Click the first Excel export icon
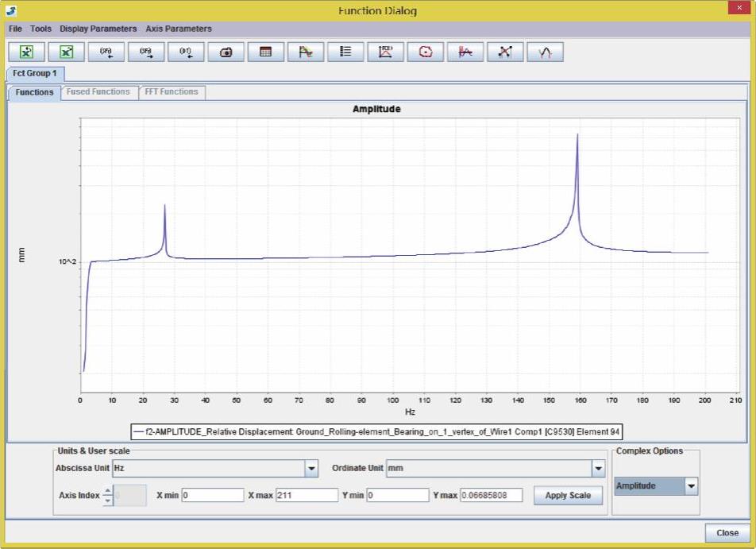The width and height of the screenshot is (756, 549). (27, 52)
